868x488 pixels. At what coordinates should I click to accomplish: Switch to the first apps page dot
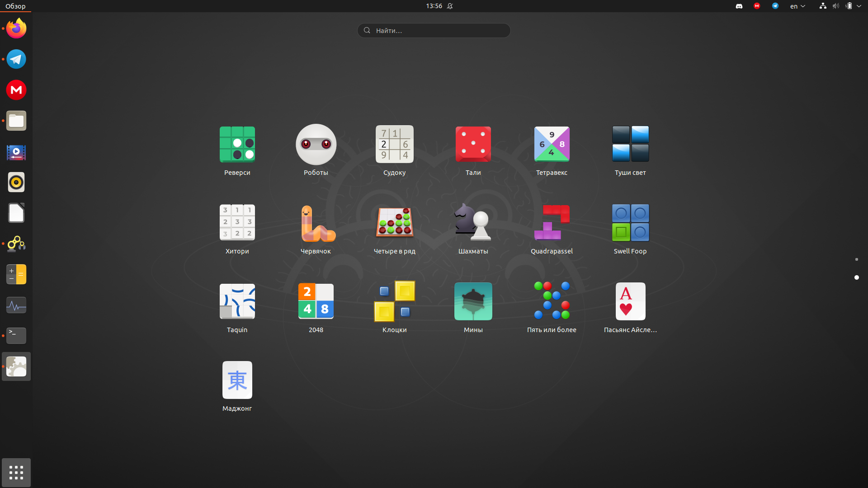pyautogui.click(x=856, y=259)
